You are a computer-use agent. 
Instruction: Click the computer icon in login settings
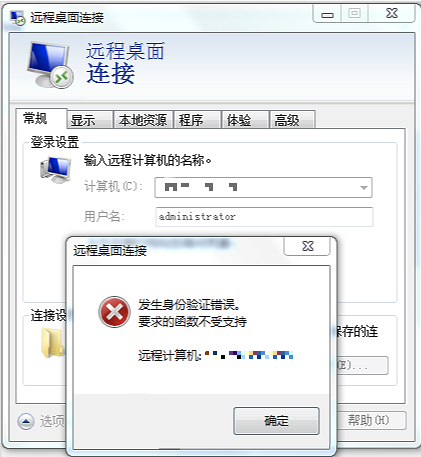(x=55, y=170)
